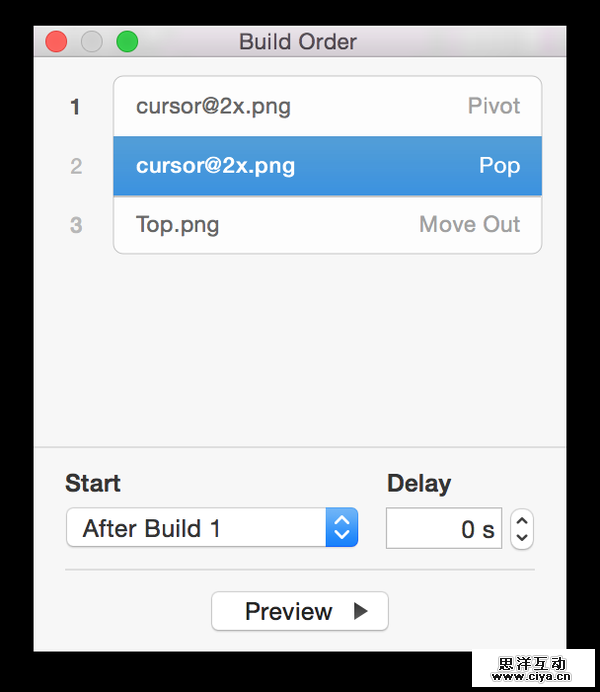Viewport: 600px width, 692px height.
Task: Click build number 2 label
Action: (76, 166)
